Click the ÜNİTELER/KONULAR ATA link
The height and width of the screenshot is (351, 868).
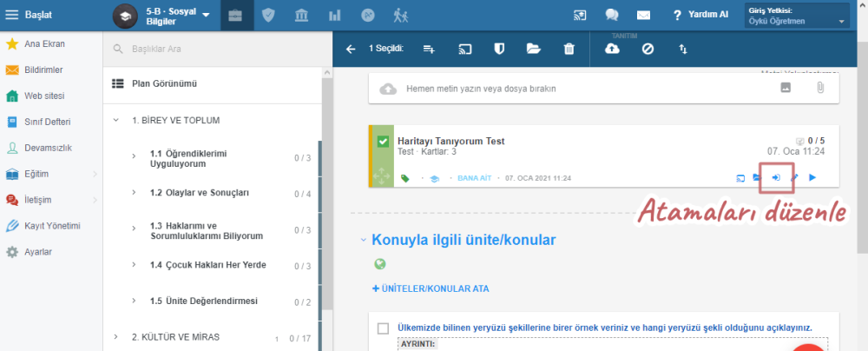click(431, 289)
